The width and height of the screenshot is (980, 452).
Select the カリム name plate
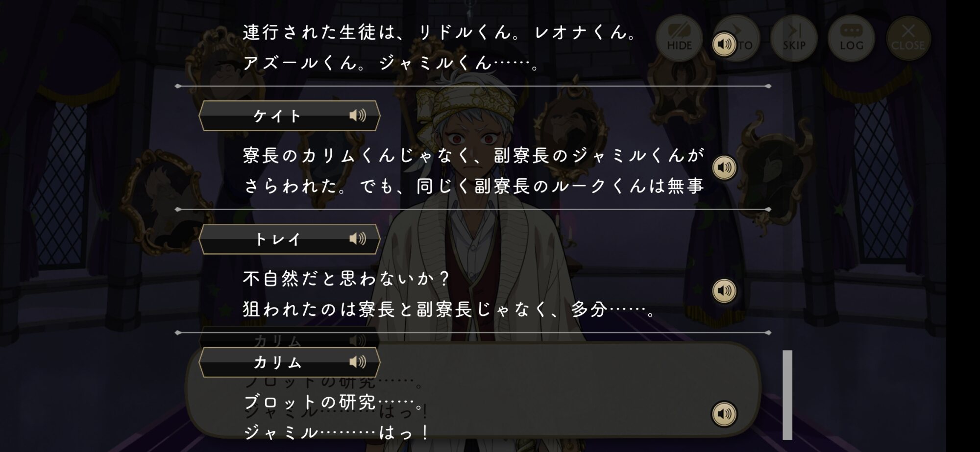point(290,362)
